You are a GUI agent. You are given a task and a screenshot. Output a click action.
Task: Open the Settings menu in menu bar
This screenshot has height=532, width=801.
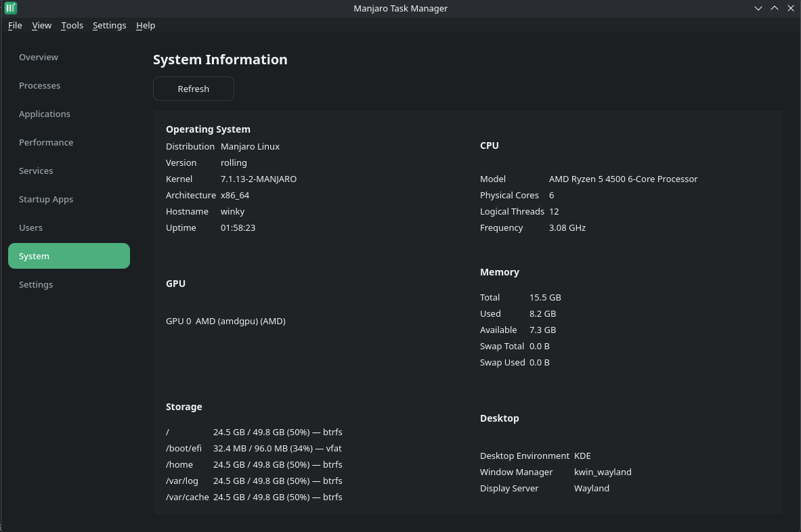(109, 26)
